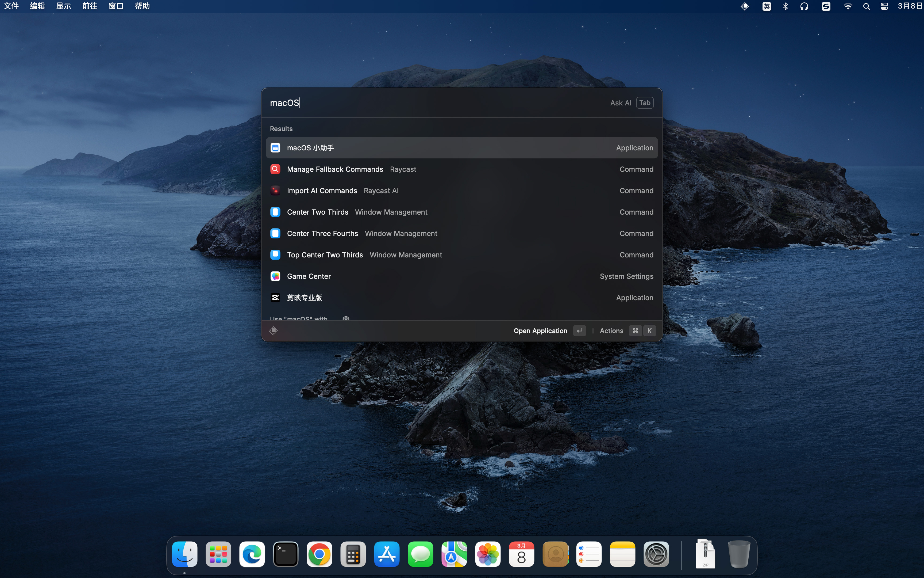Viewport: 924px width, 578px height.
Task: Open Calendar from the Dock
Action: 522,554
